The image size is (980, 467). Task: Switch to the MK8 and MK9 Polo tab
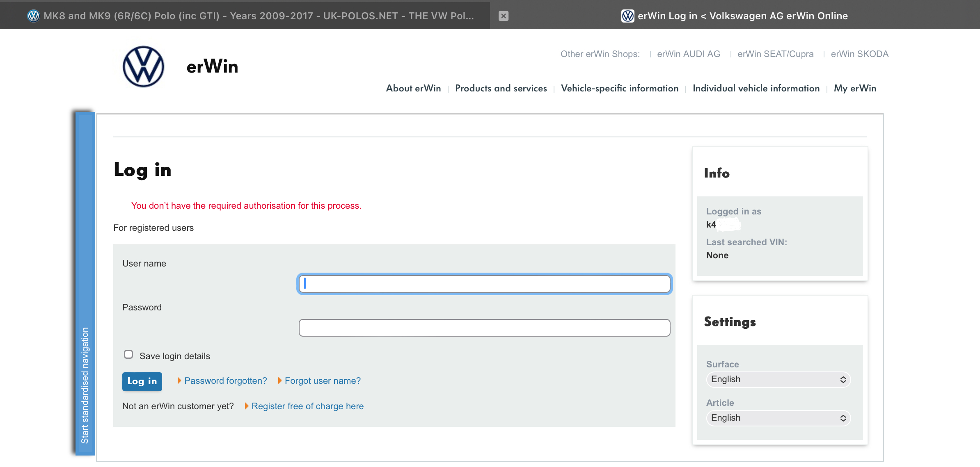pos(245,16)
